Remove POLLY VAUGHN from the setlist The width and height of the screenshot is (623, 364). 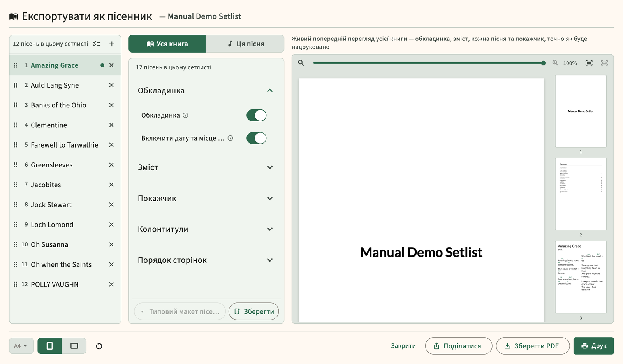click(111, 285)
